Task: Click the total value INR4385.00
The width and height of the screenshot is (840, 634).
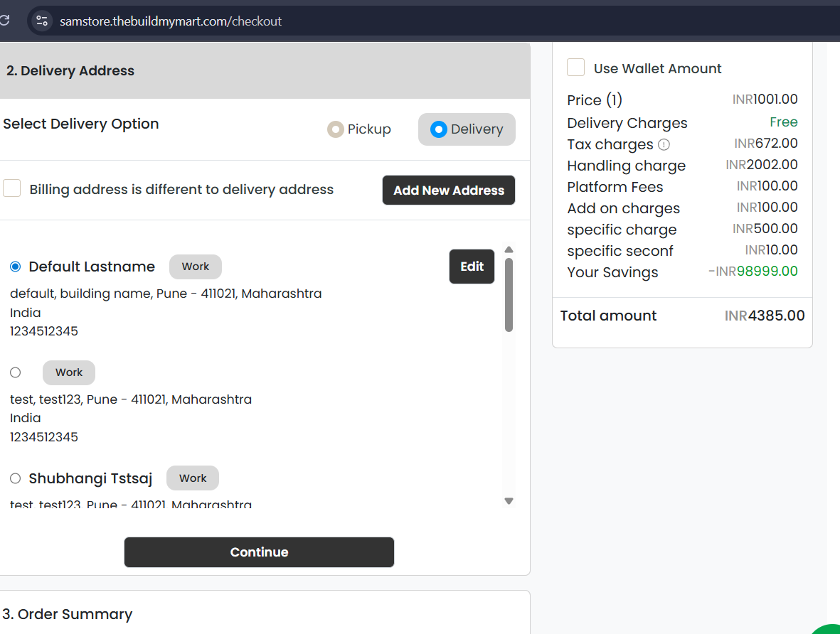Action: pos(765,316)
